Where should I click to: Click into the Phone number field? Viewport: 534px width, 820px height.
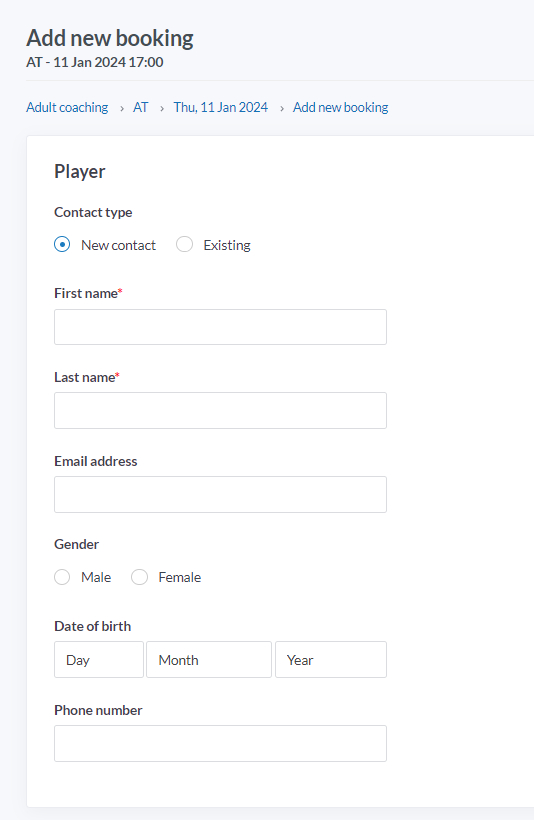(x=220, y=743)
